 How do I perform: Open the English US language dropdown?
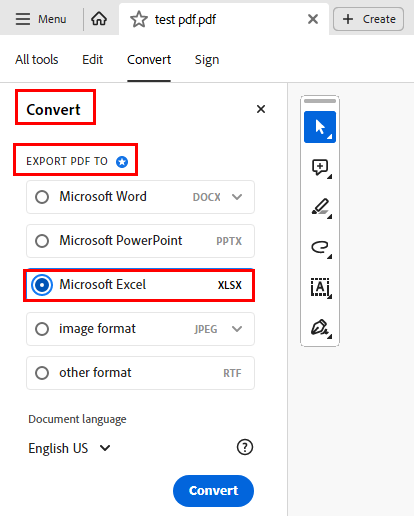pos(69,448)
